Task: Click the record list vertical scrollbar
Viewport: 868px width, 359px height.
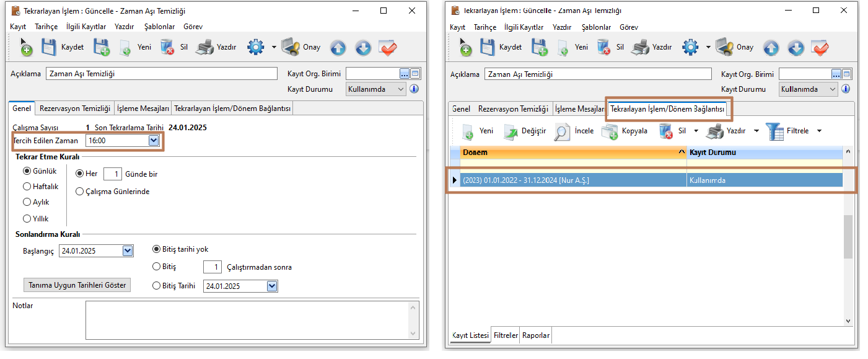Action: 848,236
